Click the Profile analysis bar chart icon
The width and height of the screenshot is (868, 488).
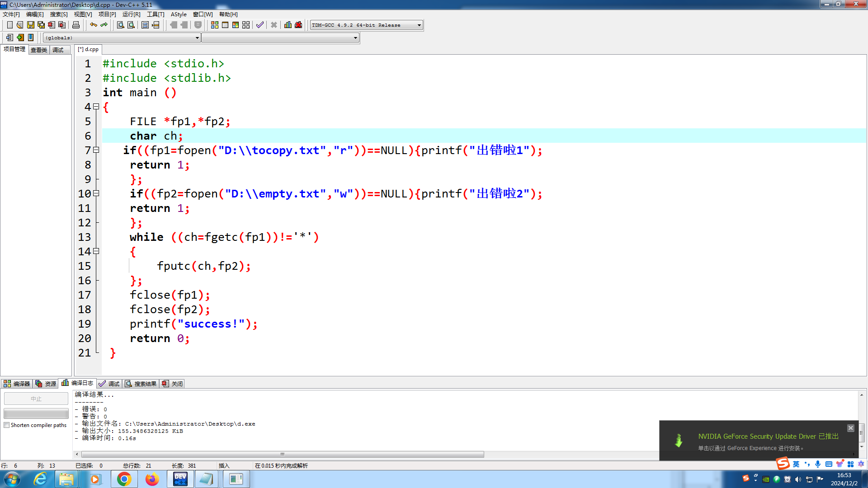(288, 25)
